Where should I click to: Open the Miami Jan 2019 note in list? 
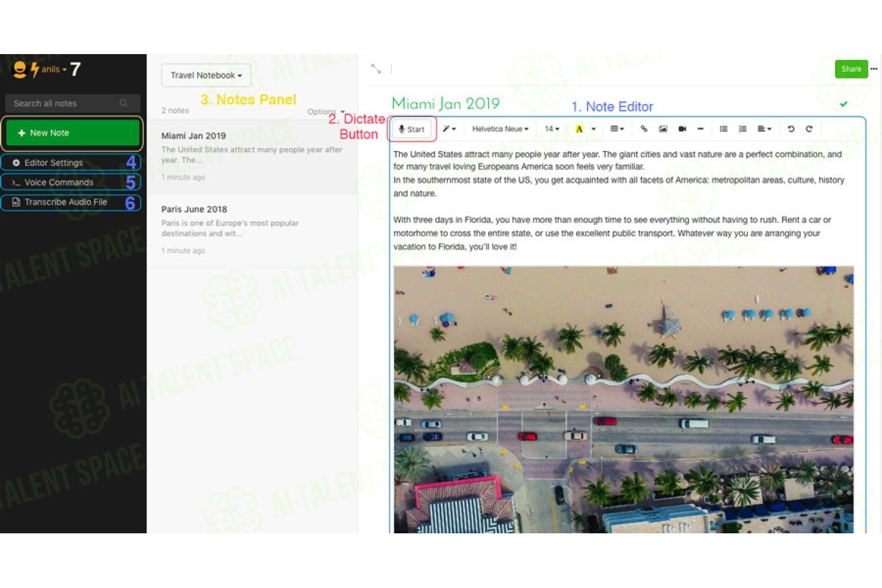252,156
